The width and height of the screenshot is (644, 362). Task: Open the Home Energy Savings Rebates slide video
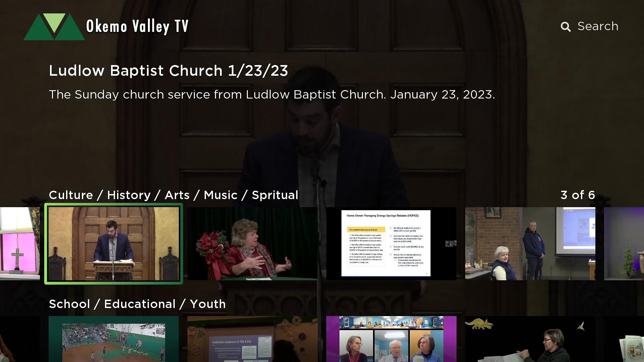[391, 244]
